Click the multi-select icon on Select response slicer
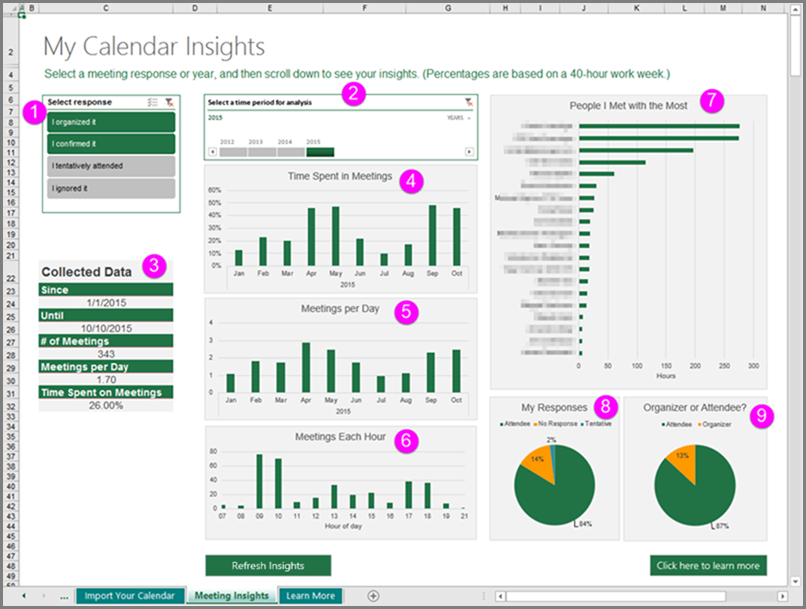Screen dimensions: 806x609 pyautogui.click(x=152, y=102)
